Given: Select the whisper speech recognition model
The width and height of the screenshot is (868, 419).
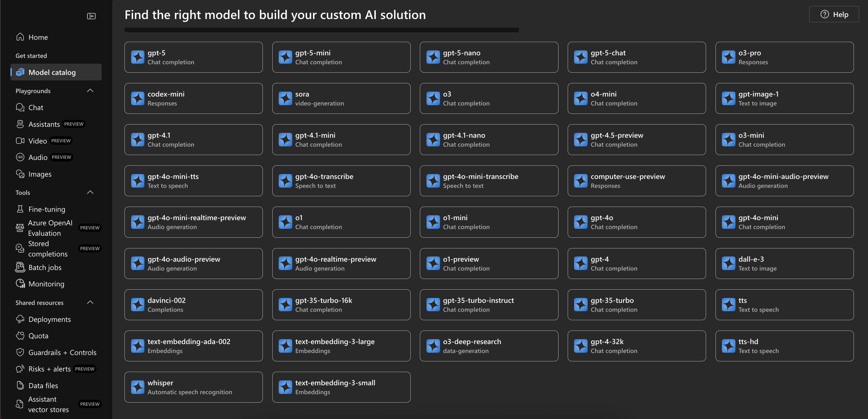Looking at the screenshot, I should [193, 387].
